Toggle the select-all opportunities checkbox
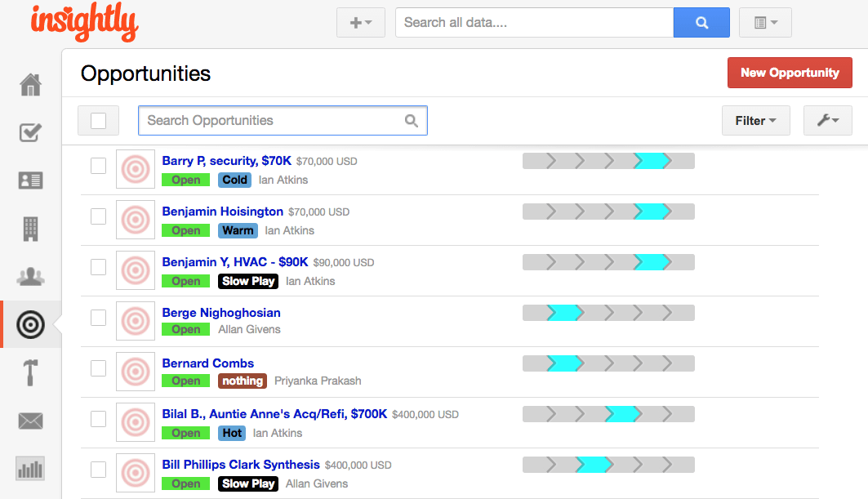Image resolution: width=868 pixels, height=499 pixels. 98,121
